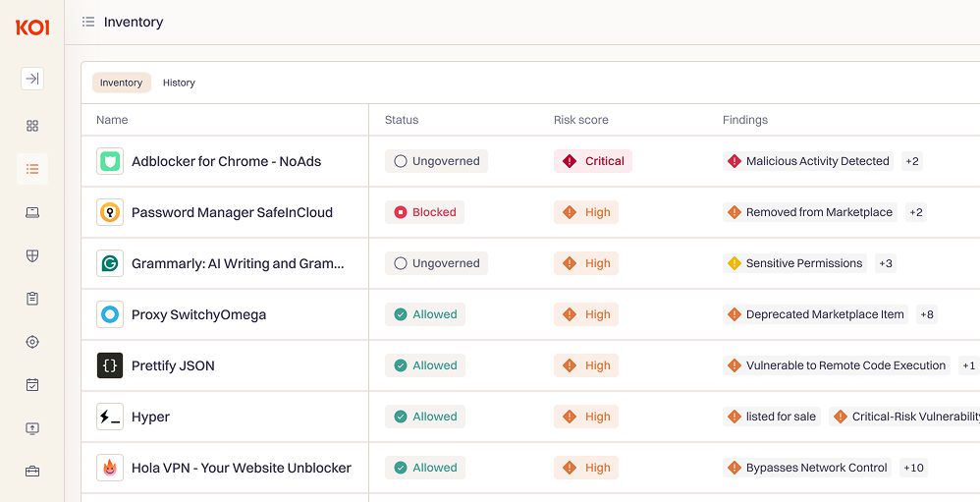Screen dimensions: 980x502
Task: Open the Sensitive Permissions finding
Action: point(795,263)
